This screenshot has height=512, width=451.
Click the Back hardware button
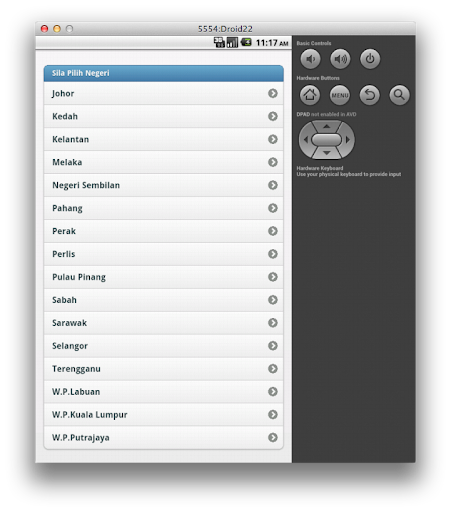pos(369,95)
